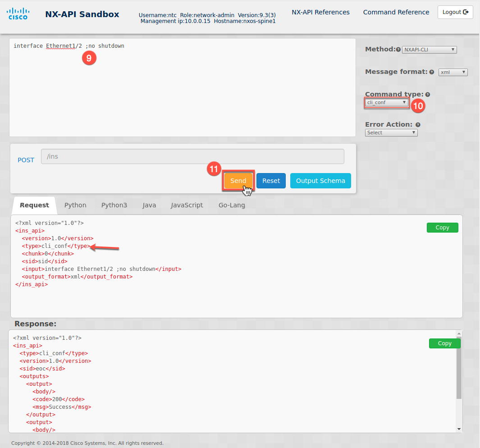Screen dimensions: 480x448
Task: Click the Error Action help icon
Action: pyautogui.click(x=418, y=124)
